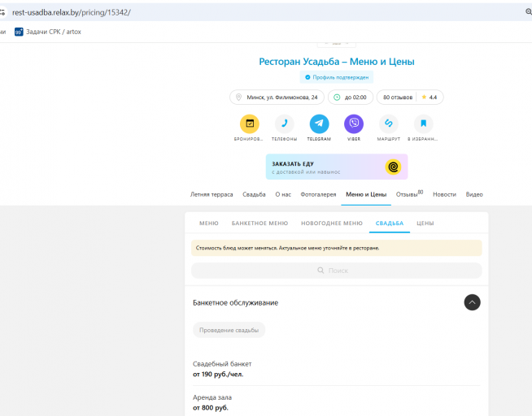Click the от 190 руб./чел. price
The width and height of the screenshot is (532, 416).
click(x=218, y=375)
